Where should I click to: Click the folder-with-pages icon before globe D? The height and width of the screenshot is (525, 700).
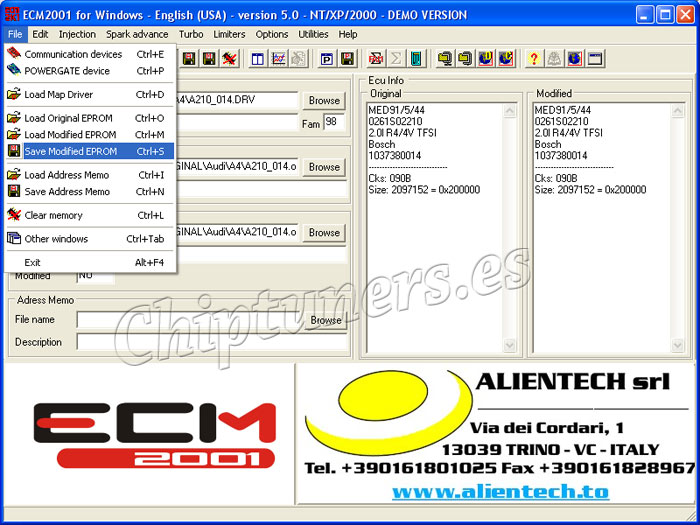pos(465,58)
